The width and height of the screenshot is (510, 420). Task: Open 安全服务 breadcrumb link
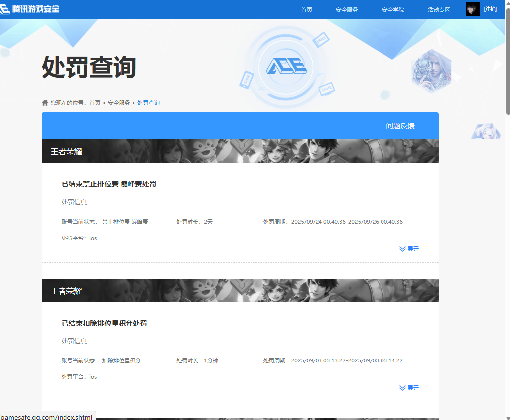(119, 103)
